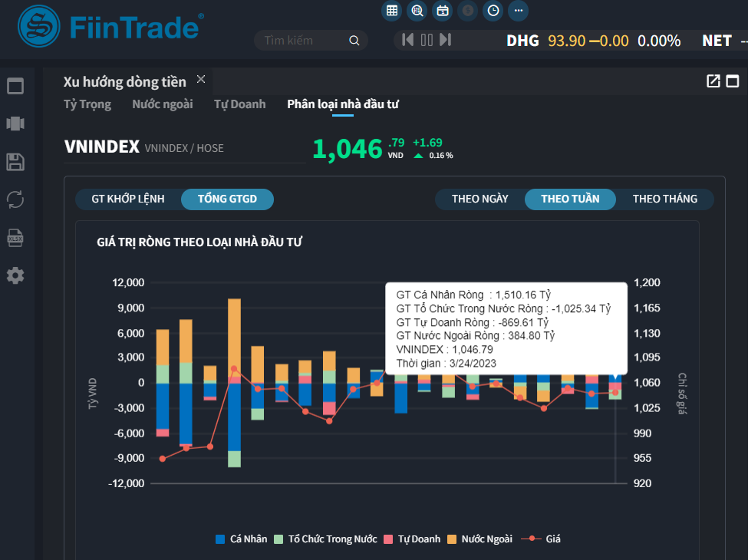Select THEO THÁNG monthly view
748x560 pixels.
tap(664, 199)
